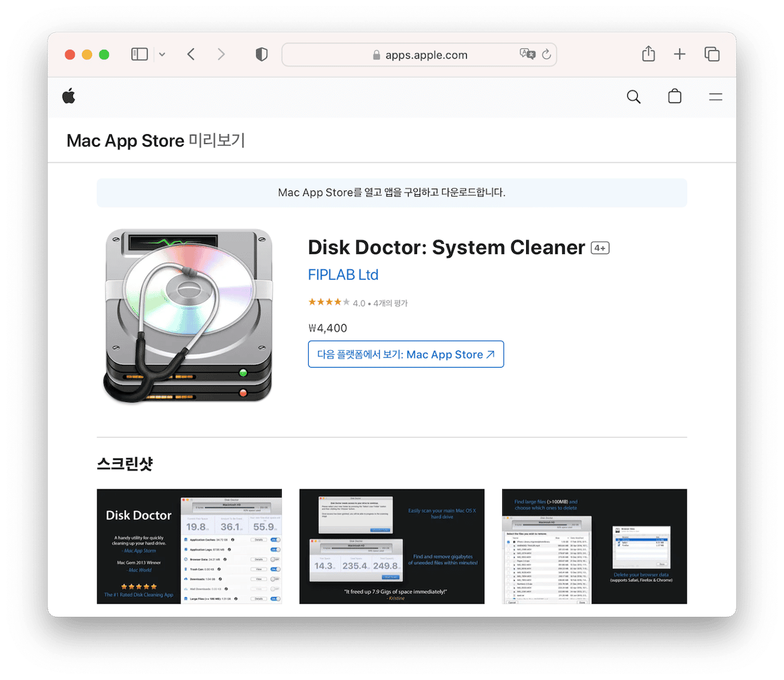Click the 4개의 평가 rating text

click(391, 303)
